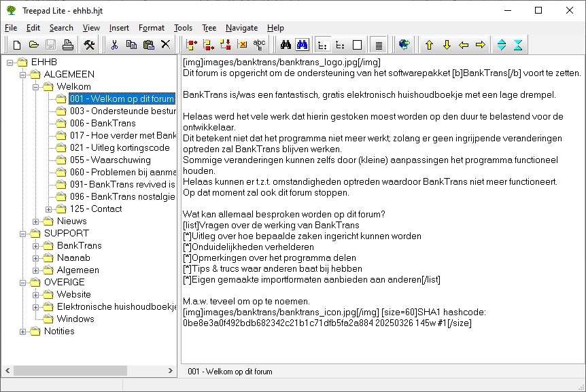Open options via hammer and wrench icon

(x=89, y=45)
